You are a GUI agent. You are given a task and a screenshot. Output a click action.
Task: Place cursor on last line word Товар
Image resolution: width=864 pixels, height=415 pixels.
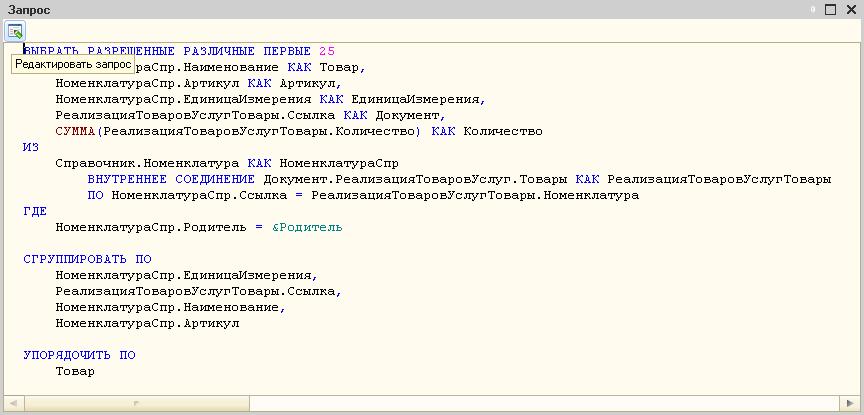75,371
